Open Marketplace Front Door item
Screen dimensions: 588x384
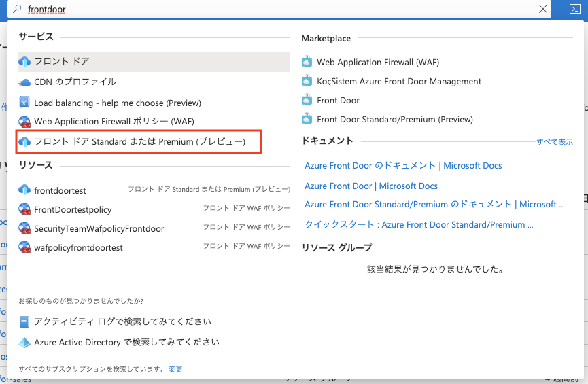point(338,100)
